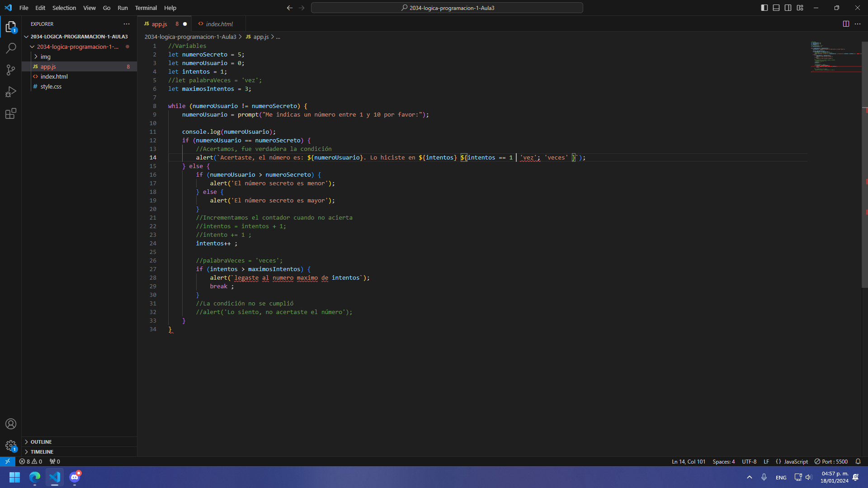Open Microsoft Edge from taskbar
Image resolution: width=868 pixels, height=488 pixels.
(x=35, y=477)
